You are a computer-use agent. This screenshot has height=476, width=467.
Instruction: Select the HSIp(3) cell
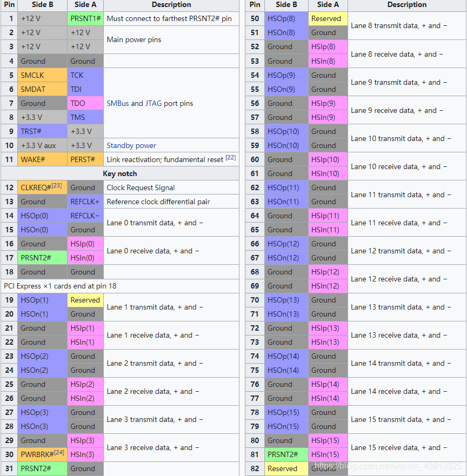pos(85,440)
